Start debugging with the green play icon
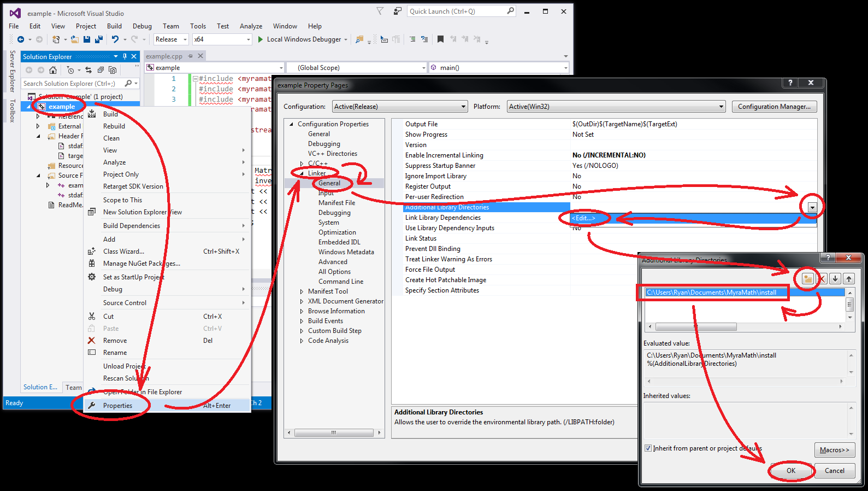Viewport: 868px width, 491px height. (261, 39)
